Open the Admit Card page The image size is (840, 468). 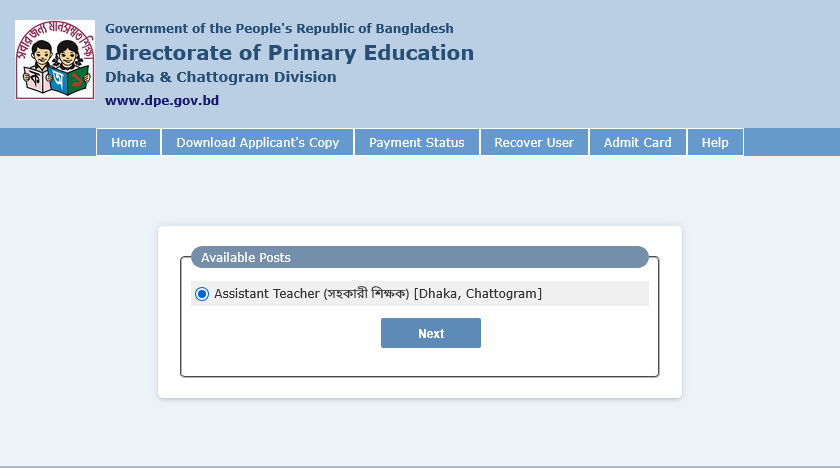638,142
